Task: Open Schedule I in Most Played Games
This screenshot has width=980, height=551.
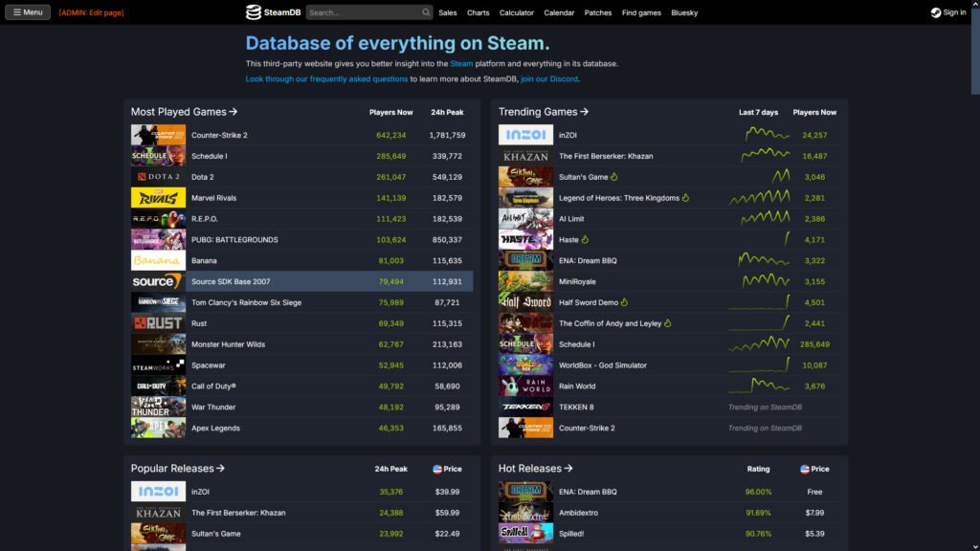Action: (210, 156)
